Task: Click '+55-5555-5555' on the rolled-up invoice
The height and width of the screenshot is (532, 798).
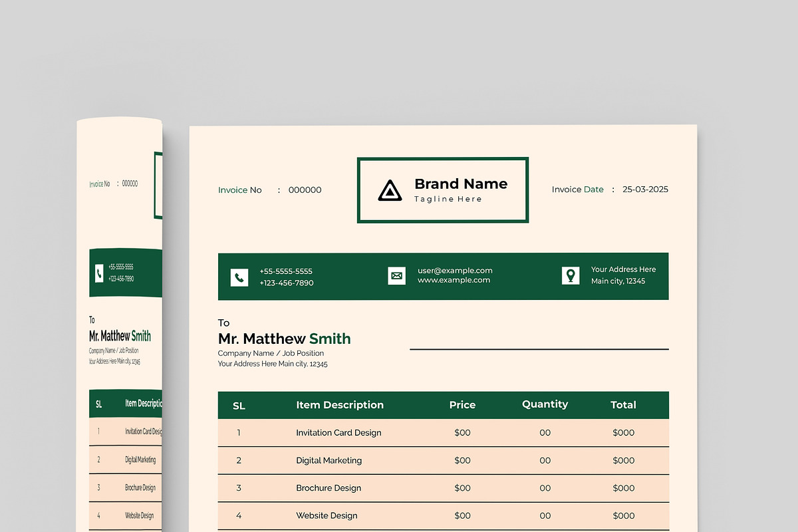Action: 121,267
